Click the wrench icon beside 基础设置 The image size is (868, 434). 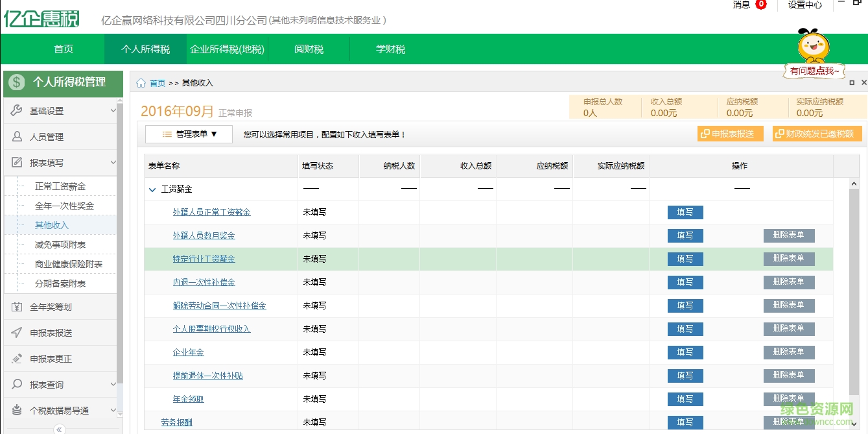[x=17, y=111]
